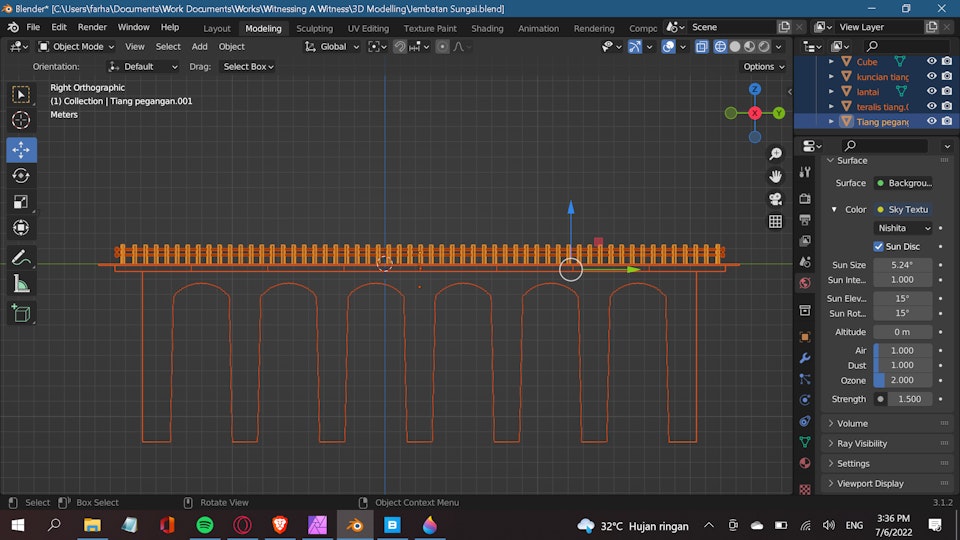Open the Drag Select Box dropdown
This screenshot has width=960, height=540.
click(248, 67)
